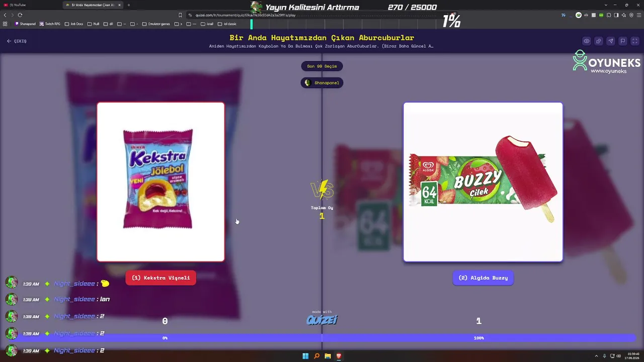The height and width of the screenshot is (362, 644).
Task: Open File Explorer from taskbar
Action: (x=328, y=356)
